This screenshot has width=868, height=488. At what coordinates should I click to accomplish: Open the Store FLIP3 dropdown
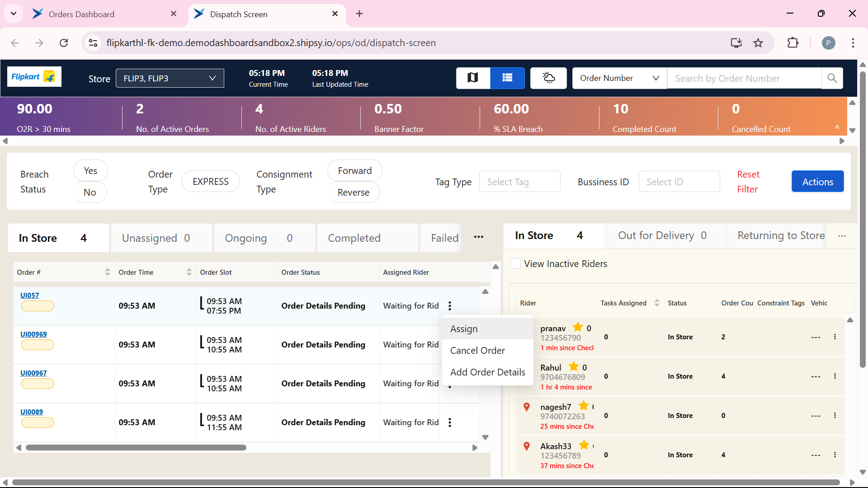click(x=170, y=78)
